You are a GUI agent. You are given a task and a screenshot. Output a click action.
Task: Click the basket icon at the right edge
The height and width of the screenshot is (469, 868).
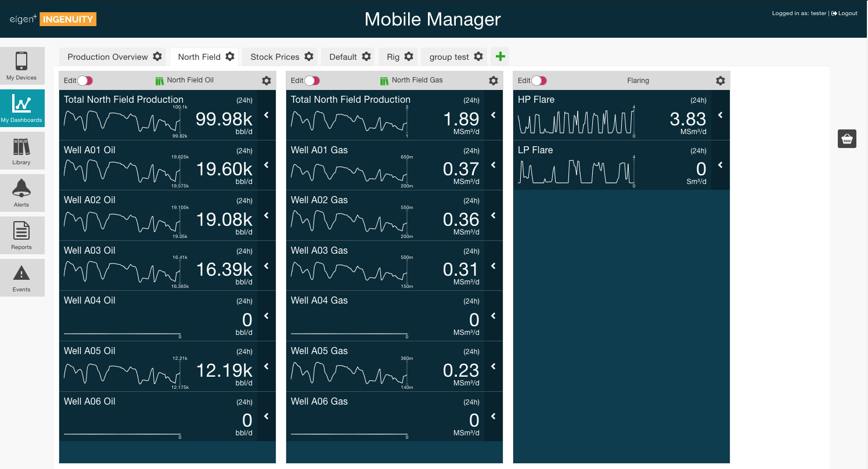point(847,139)
